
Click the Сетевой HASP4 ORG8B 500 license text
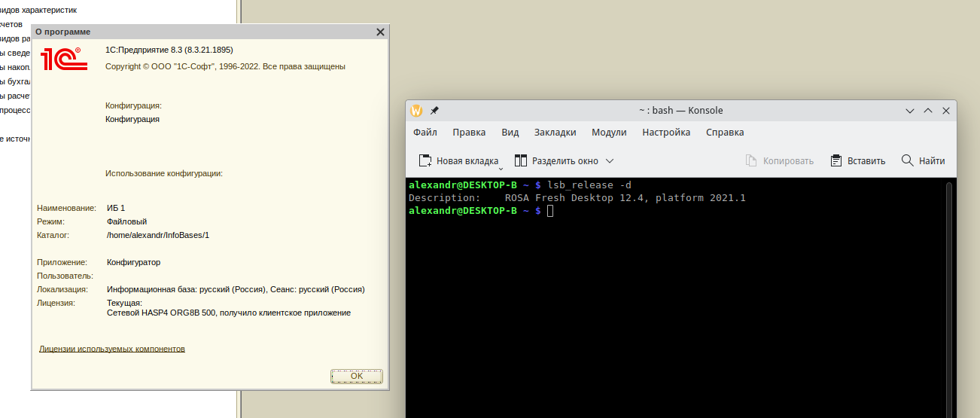229,313
